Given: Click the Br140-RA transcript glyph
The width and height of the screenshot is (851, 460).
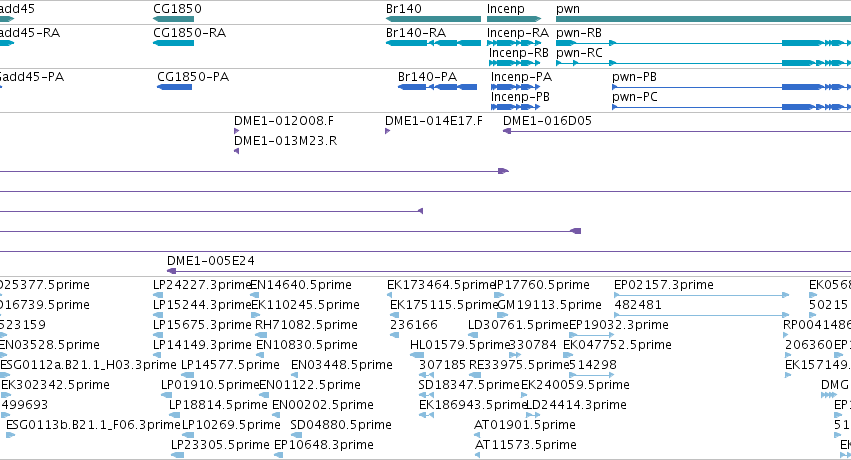Looking at the screenshot, I should pyautogui.click(x=433, y=43).
